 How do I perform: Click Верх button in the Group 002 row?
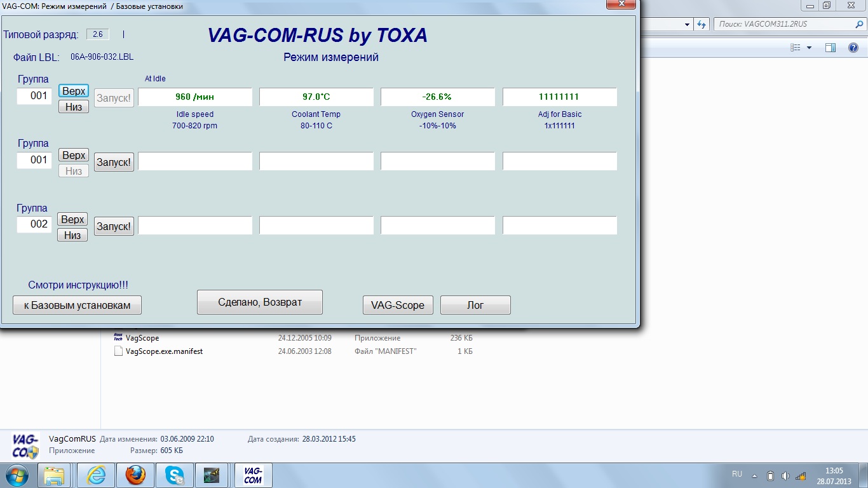(x=72, y=219)
